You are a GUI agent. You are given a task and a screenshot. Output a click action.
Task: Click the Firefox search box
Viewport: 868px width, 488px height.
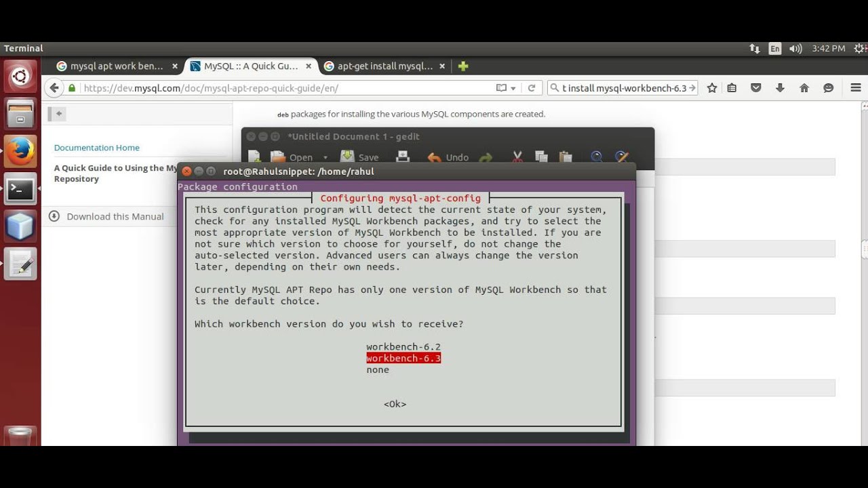point(624,88)
